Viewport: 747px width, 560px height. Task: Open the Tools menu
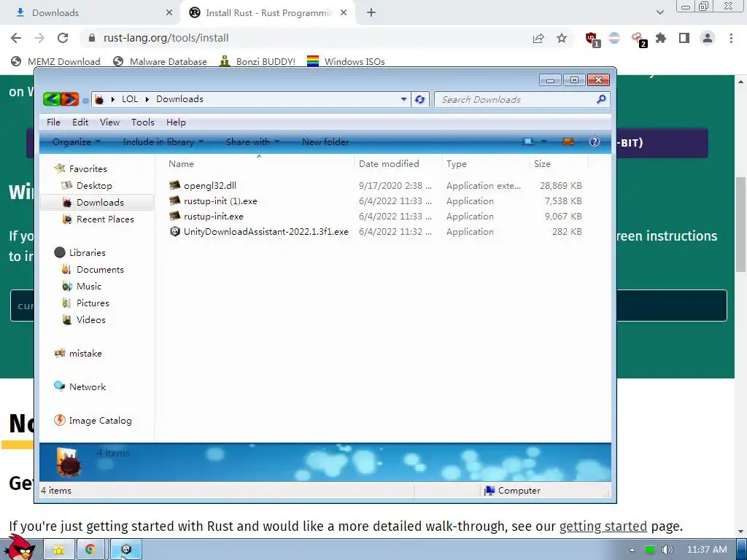pyautogui.click(x=143, y=122)
